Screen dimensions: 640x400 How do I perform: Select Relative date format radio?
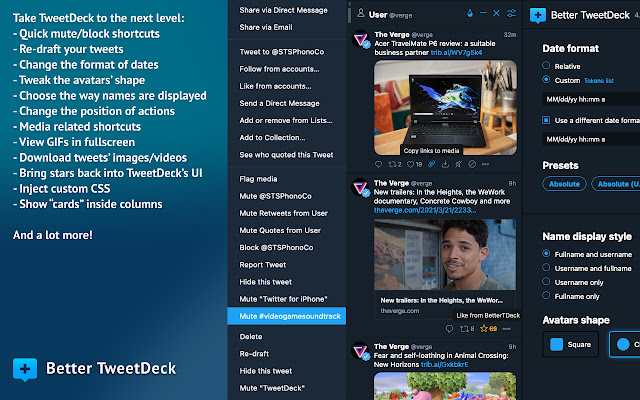point(546,65)
